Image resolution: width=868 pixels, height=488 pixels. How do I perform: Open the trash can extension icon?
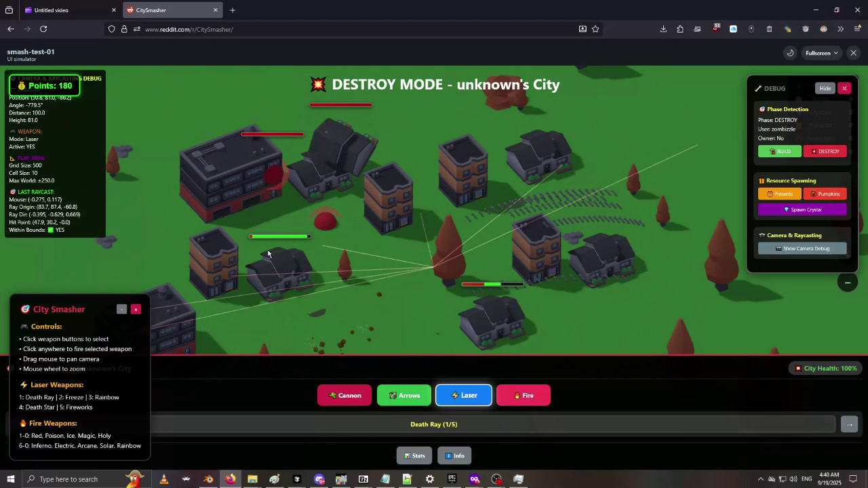[x=769, y=29]
